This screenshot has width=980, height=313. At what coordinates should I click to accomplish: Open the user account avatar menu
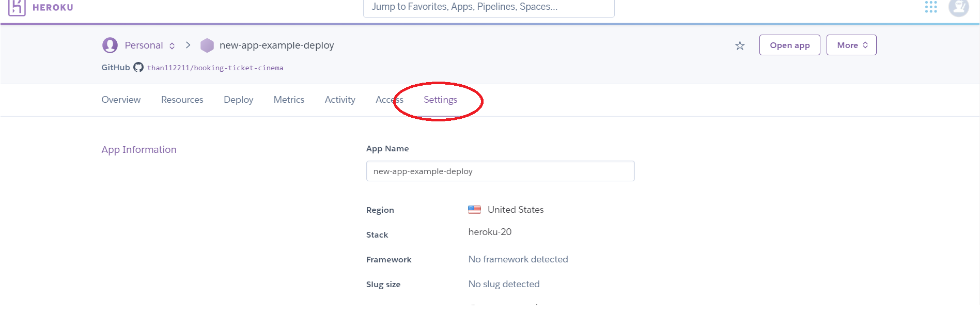tap(958, 7)
